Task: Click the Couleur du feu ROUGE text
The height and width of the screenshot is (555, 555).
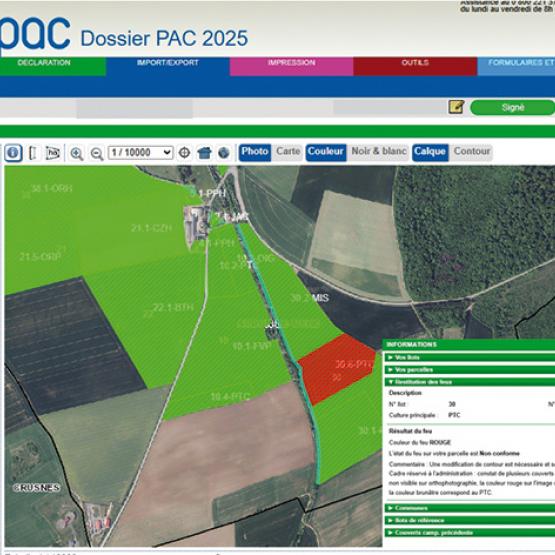Action: tap(420, 442)
